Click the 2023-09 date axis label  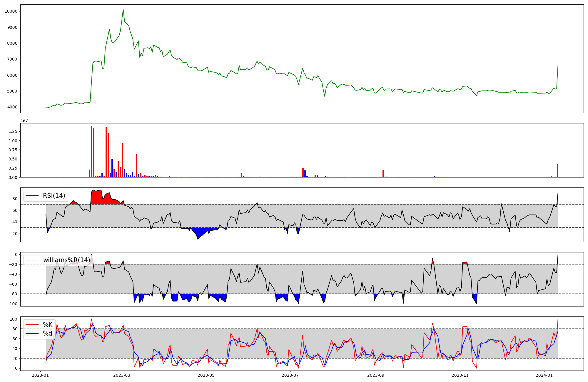tap(376, 375)
